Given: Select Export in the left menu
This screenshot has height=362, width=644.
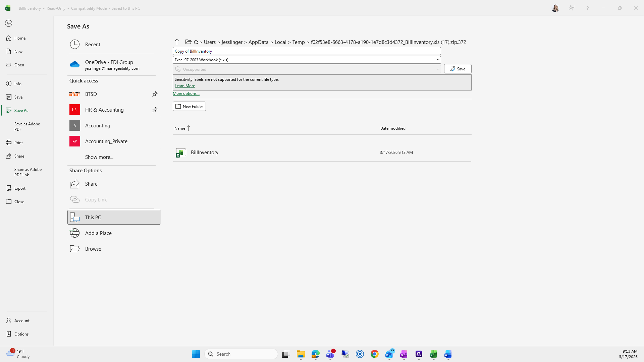Looking at the screenshot, I should click(x=20, y=188).
